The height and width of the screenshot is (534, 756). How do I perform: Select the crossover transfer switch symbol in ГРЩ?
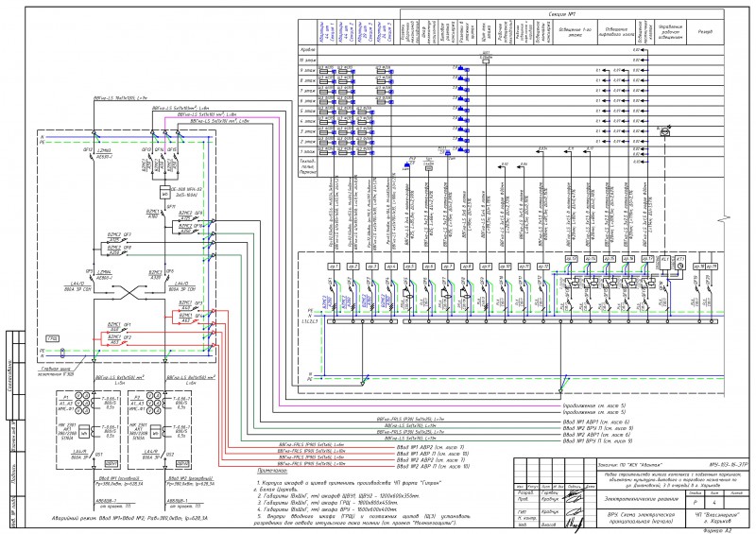(128, 292)
